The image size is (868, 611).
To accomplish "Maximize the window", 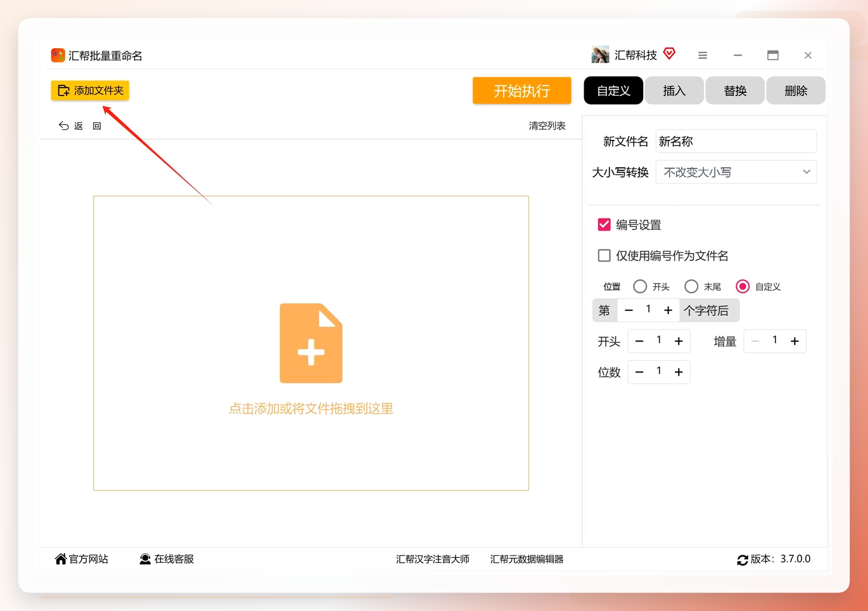I will click(x=773, y=56).
